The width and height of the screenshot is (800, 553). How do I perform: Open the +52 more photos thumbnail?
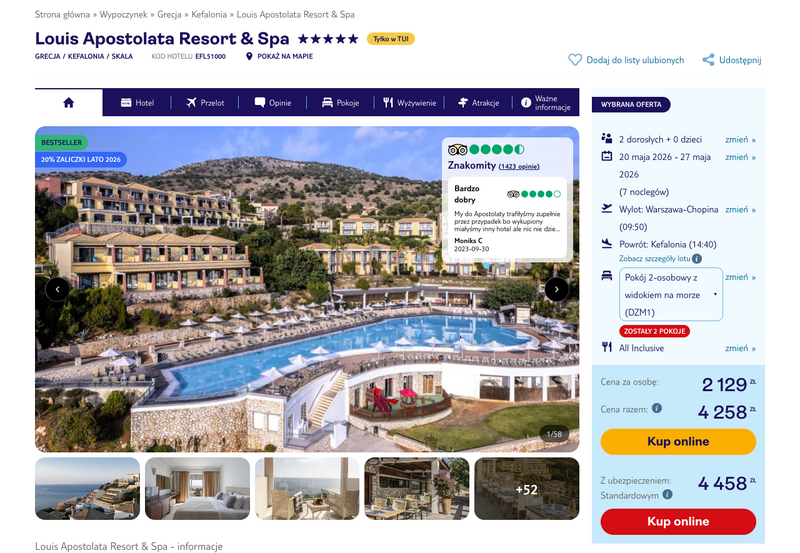tap(527, 489)
